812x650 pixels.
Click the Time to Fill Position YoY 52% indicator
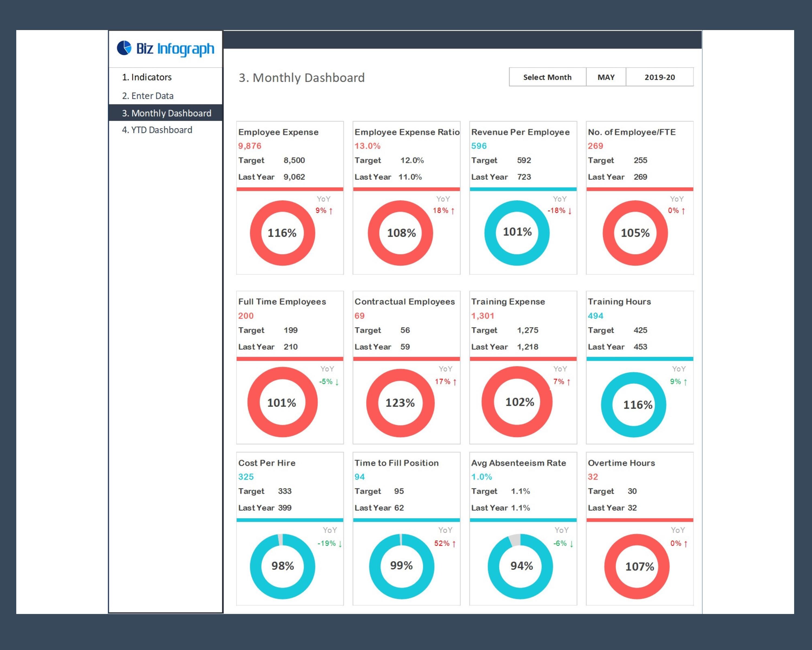(445, 543)
